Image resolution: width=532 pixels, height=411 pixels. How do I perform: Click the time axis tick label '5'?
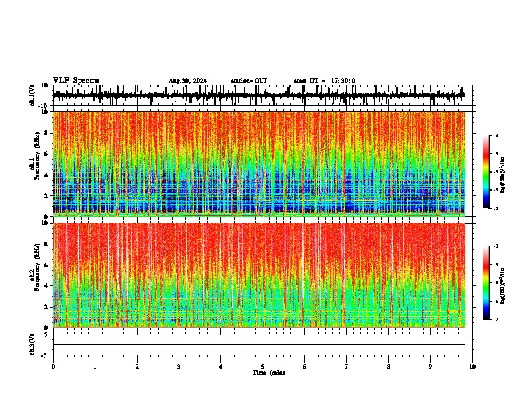pyautogui.click(x=263, y=367)
